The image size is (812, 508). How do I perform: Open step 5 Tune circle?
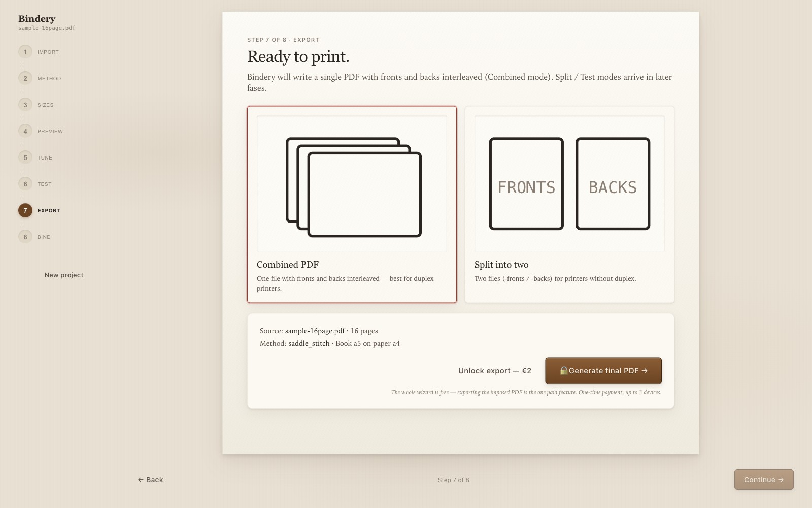click(x=25, y=157)
